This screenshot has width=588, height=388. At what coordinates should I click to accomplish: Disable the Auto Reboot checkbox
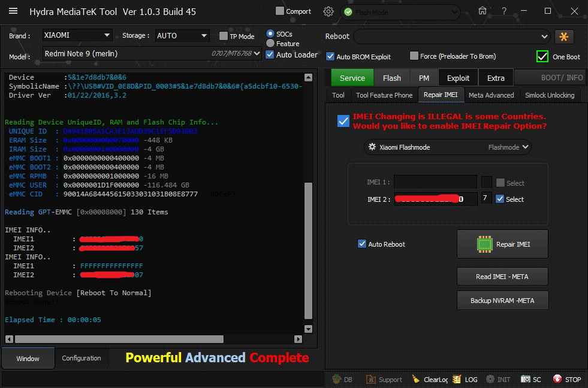click(x=362, y=244)
